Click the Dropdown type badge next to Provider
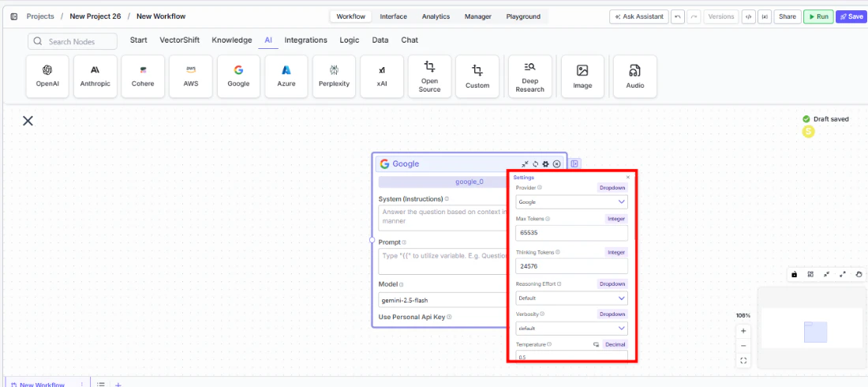The image size is (868, 387). [x=612, y=187]
